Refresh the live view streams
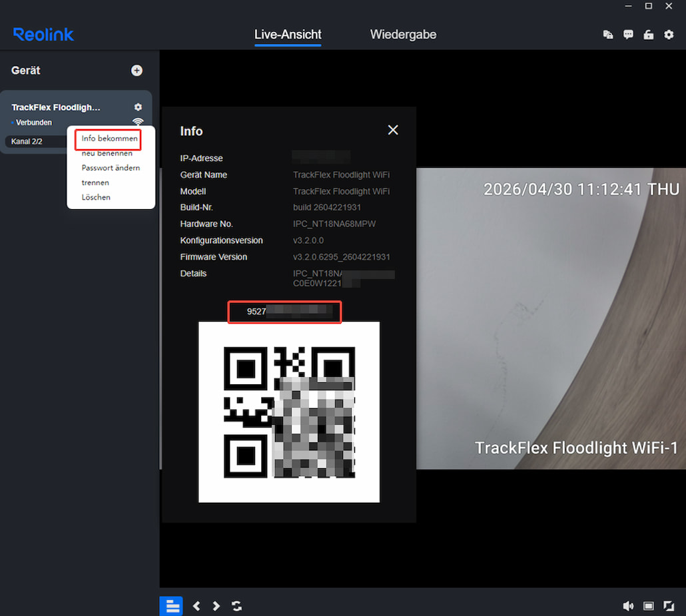The height and width of the screenshot is (616, 686). [236, 606]
